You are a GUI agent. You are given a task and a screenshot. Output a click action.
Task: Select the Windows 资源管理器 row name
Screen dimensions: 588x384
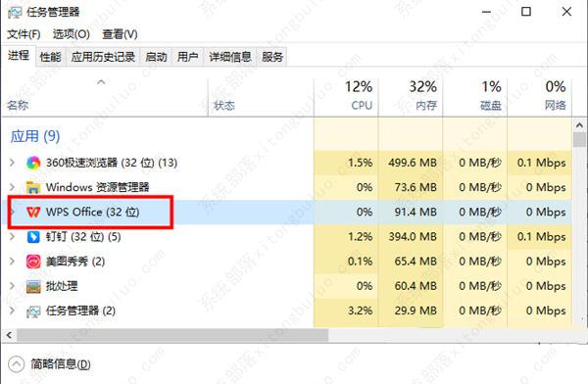tap(97, 187)
